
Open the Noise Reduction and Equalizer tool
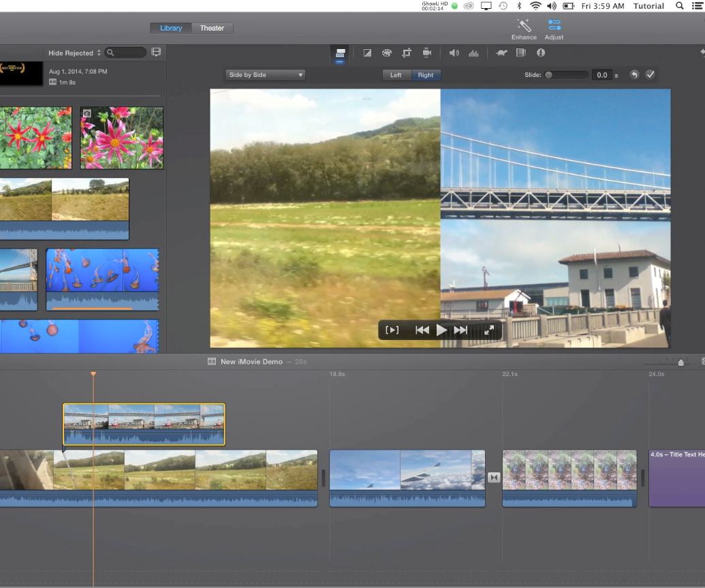[x=473, y=53]
